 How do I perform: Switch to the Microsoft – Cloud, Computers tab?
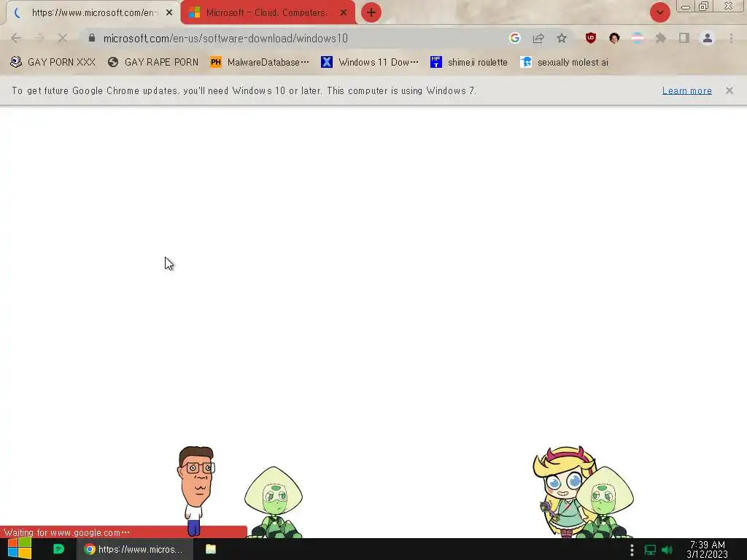tap(268, 13)
